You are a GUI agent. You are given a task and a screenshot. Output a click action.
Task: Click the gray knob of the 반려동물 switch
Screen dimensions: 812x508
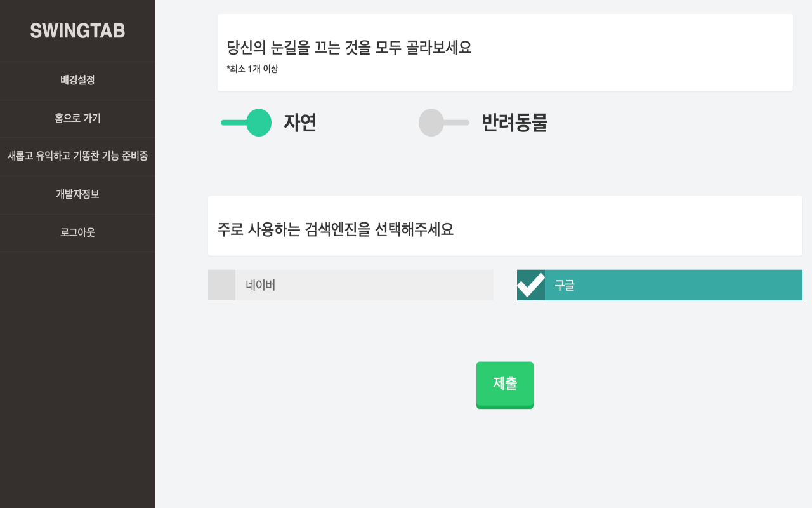433,123
